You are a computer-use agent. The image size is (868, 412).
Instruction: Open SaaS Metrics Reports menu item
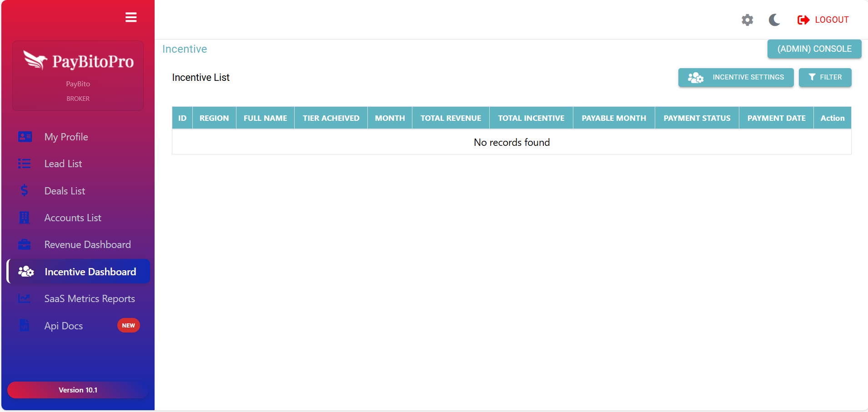(x=89, y=299)
